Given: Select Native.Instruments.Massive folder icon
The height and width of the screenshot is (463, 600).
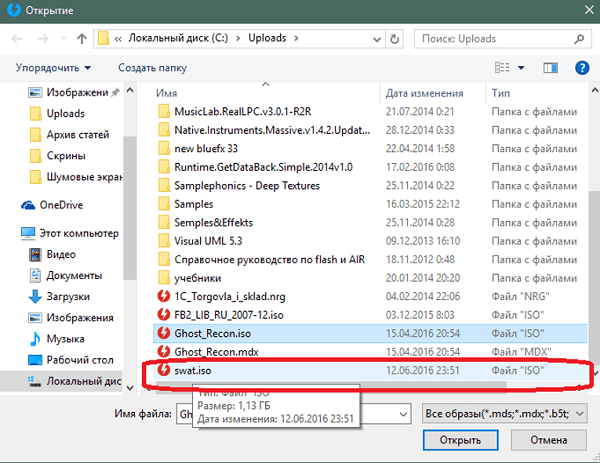Looking at the screenshot, I should [164, 130].
